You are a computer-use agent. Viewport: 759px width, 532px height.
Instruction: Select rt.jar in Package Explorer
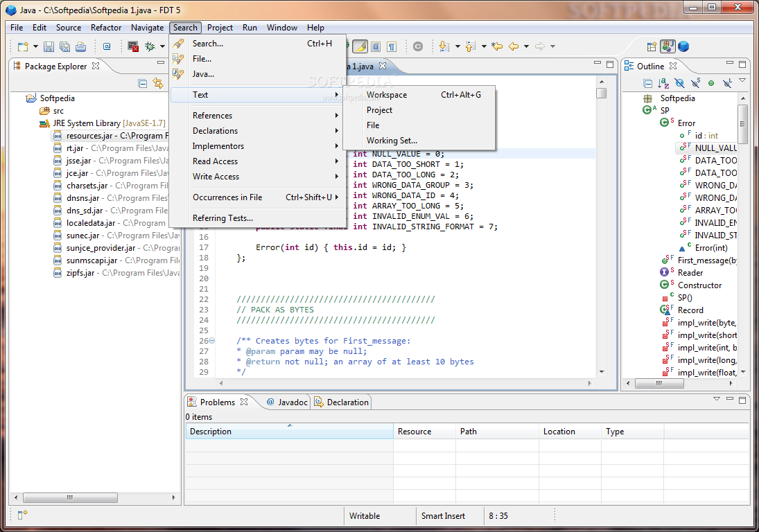(x=75, y=148)
